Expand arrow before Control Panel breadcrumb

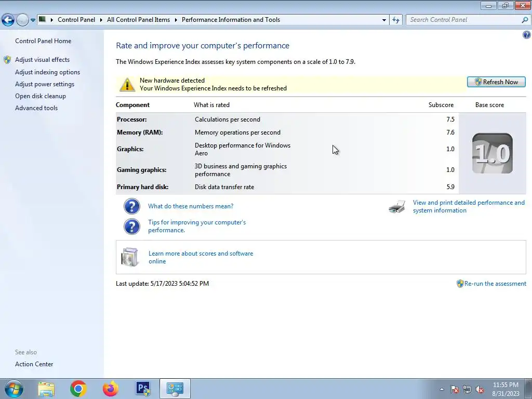(x=51, y=20)
